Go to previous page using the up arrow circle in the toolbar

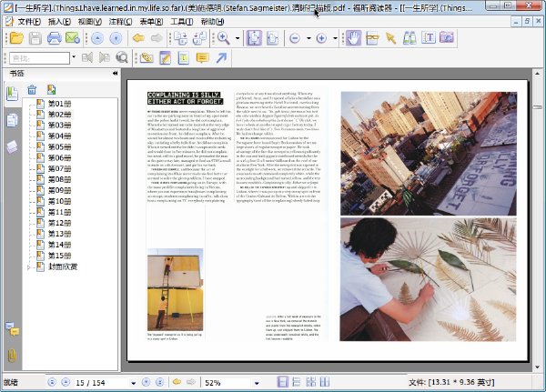(97, 38)
